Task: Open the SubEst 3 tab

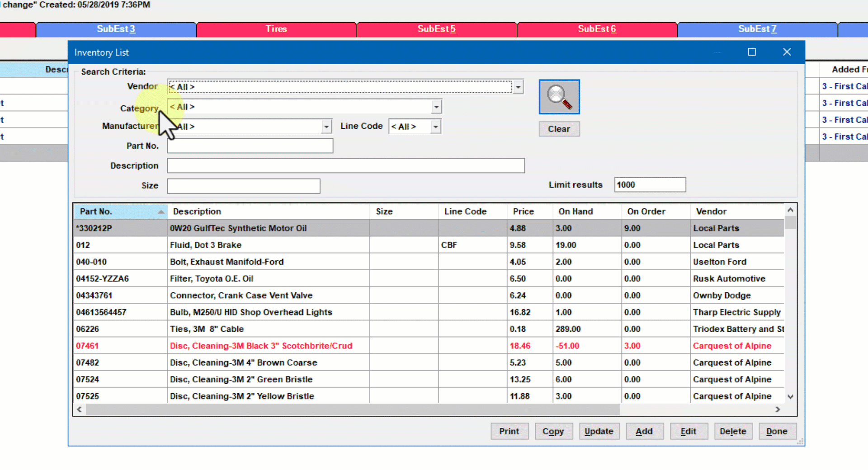Action: click(x=116, y=29)
